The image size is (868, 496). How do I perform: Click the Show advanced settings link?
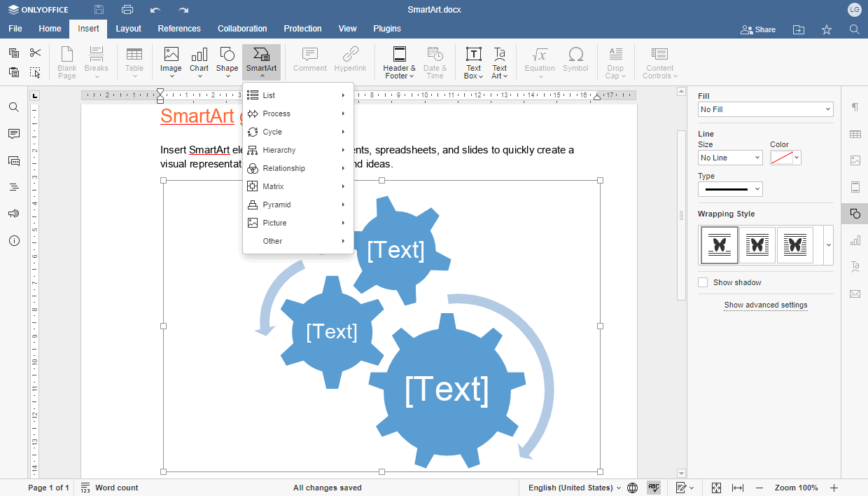766,305
